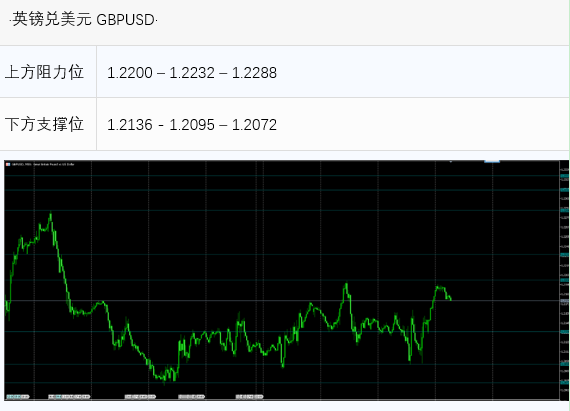The width and height of the screenshot is (570, 411).
Task: Click the light blue marker at the chart's top edge
Action: [x=492, y=161]
